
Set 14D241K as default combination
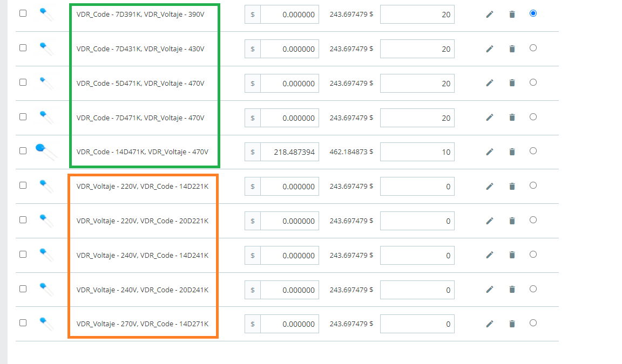533,254
